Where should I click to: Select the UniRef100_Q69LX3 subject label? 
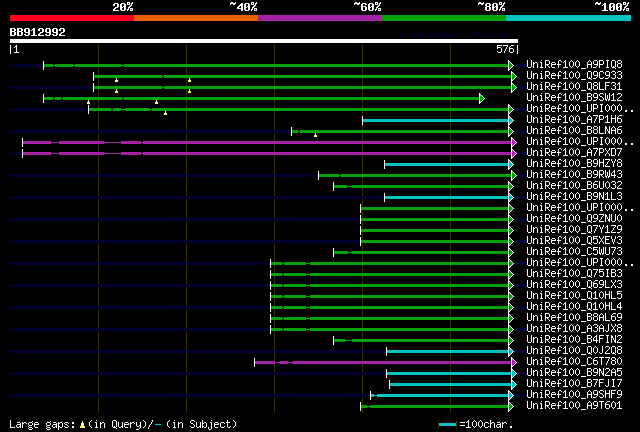click(x=574, y=285)
